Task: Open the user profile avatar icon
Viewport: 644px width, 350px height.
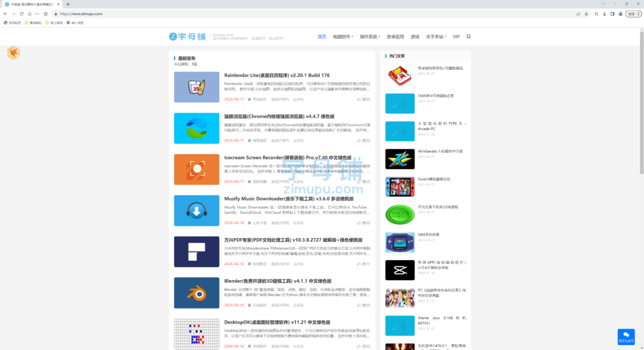Action: tap(620, 14)
